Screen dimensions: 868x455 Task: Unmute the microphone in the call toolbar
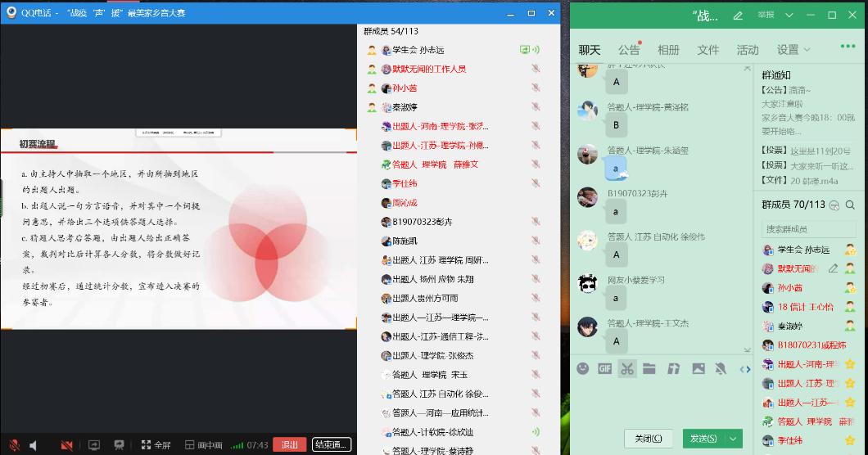[14, 445]
